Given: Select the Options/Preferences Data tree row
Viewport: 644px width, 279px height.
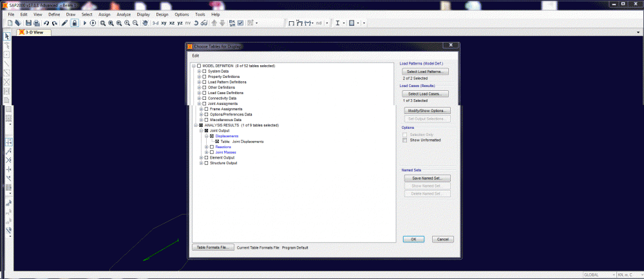Looking at the screenshot, I should pyautogui.click(x=231, y=115).
